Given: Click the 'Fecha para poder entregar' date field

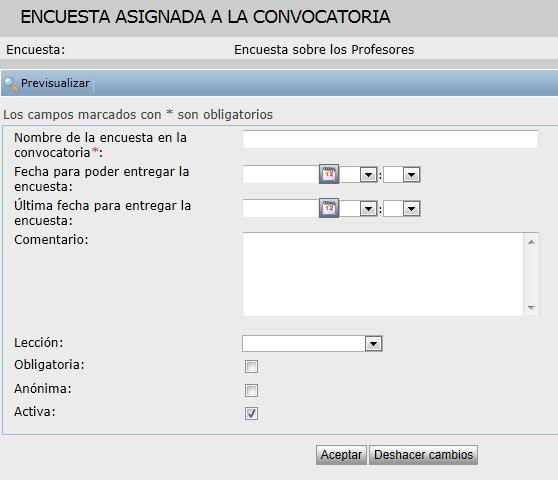Looking at the screenshot, I should [280, 174].
